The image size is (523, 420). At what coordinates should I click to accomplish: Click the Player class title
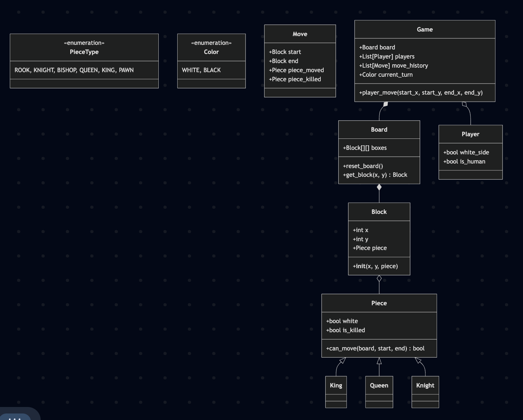coord(470,134)
